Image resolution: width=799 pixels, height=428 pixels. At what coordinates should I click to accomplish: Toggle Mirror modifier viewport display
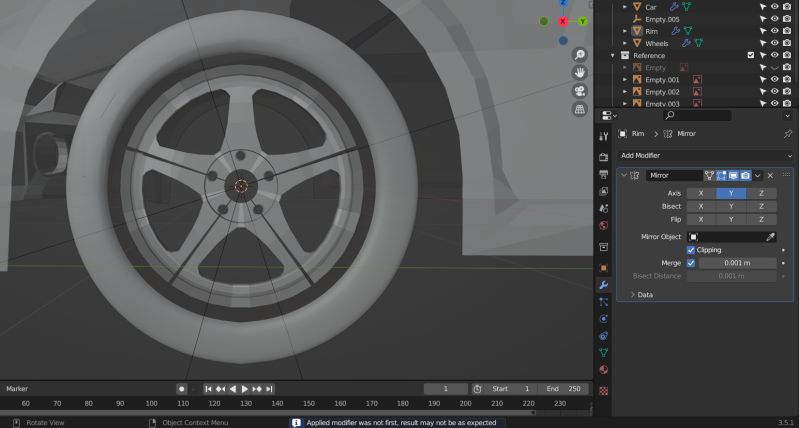[733, 175]
